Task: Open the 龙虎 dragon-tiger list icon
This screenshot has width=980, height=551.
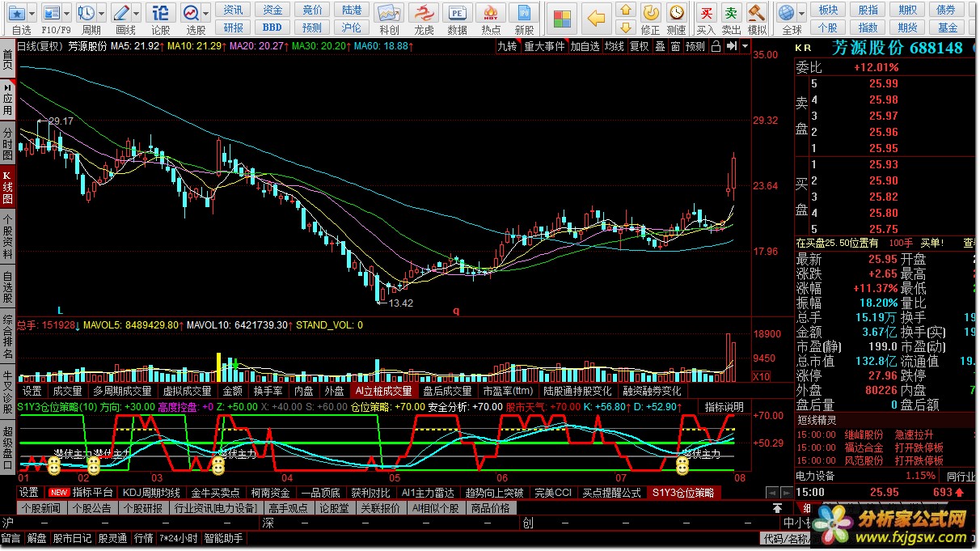Action: pos(424,14)
